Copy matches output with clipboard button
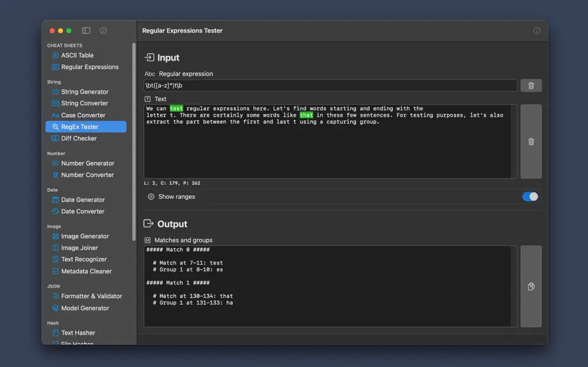The image size is (588, 367). click(531, 287)
